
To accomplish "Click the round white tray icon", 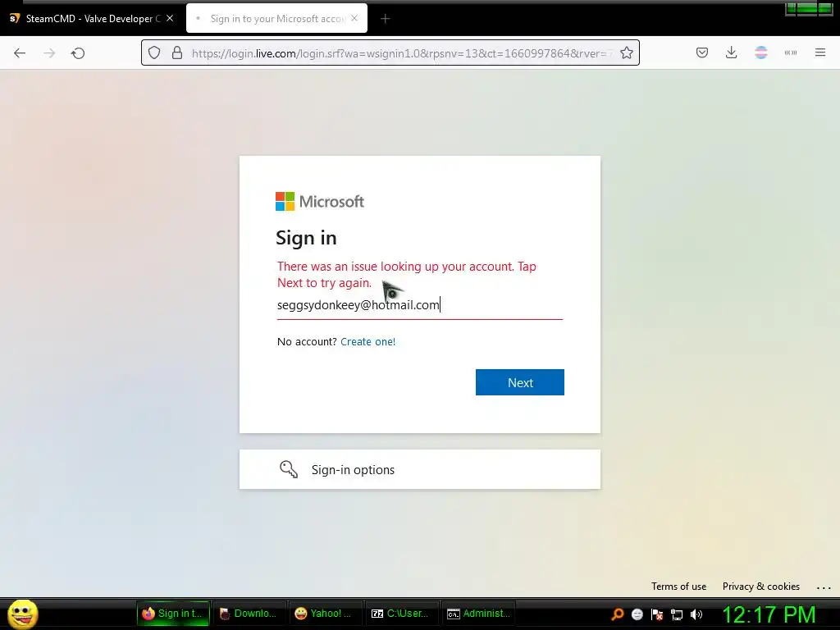I will click(637, 614).
